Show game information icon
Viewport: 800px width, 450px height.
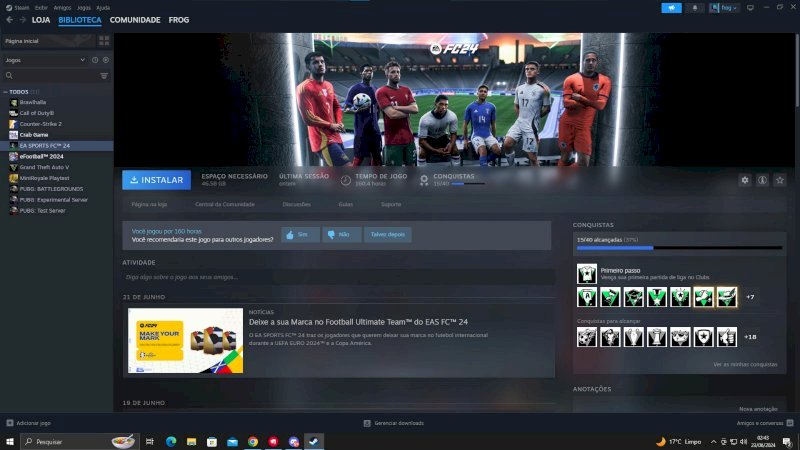point(762,180)
